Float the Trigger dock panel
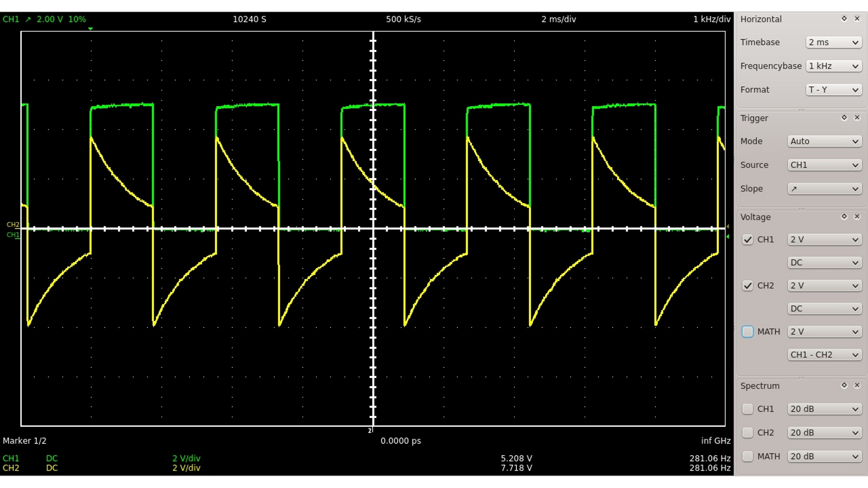 pos(844,117)
